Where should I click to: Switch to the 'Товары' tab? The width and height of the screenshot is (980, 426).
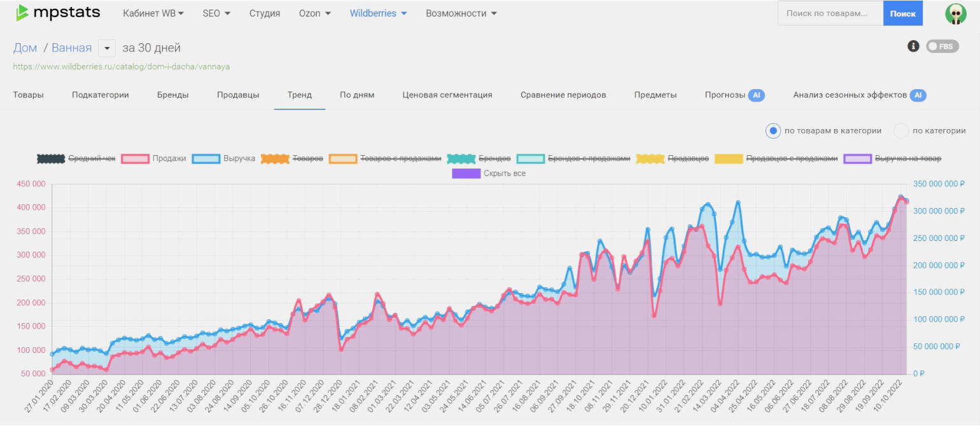(29, 95)
